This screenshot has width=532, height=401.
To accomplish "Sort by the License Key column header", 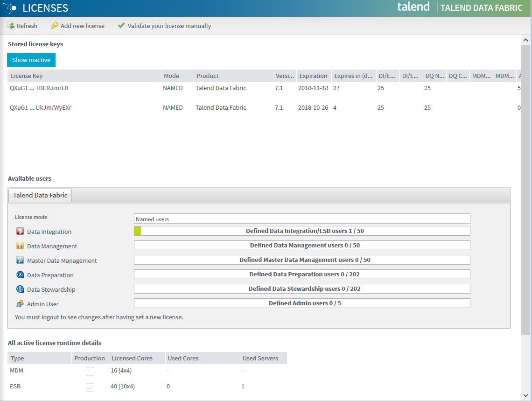I will [84, 76].
